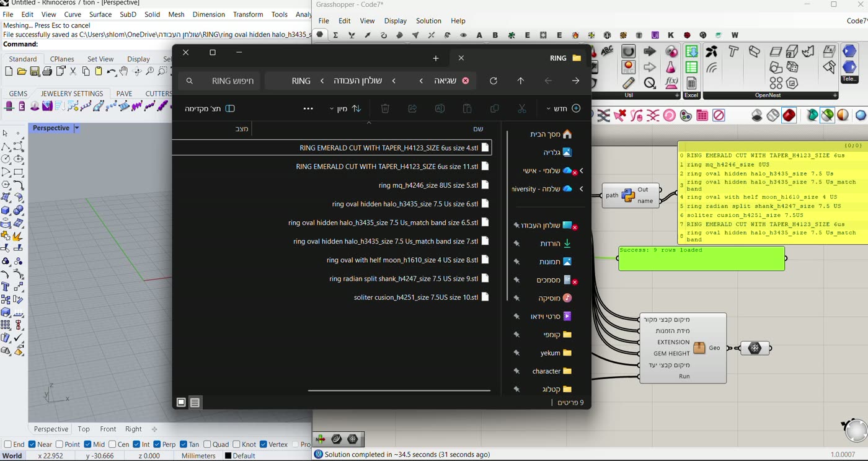Toggle the End osnap checkbox
The height and width of the screenshot is (461, 868).
7,444
